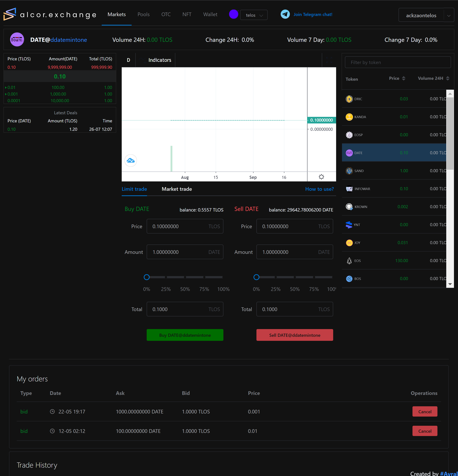Open the Wallet tab

(210, 14)
